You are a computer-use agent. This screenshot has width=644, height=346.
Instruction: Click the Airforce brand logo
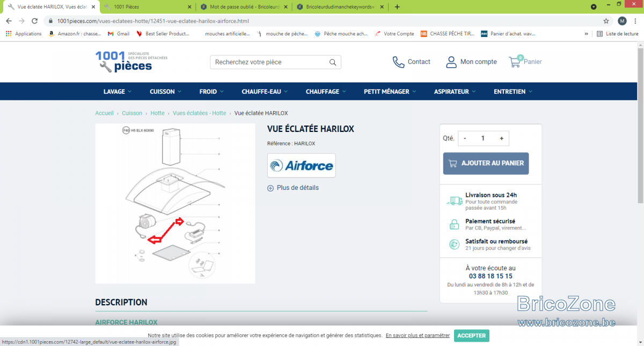pyautogui.click(x=301, y=165)
